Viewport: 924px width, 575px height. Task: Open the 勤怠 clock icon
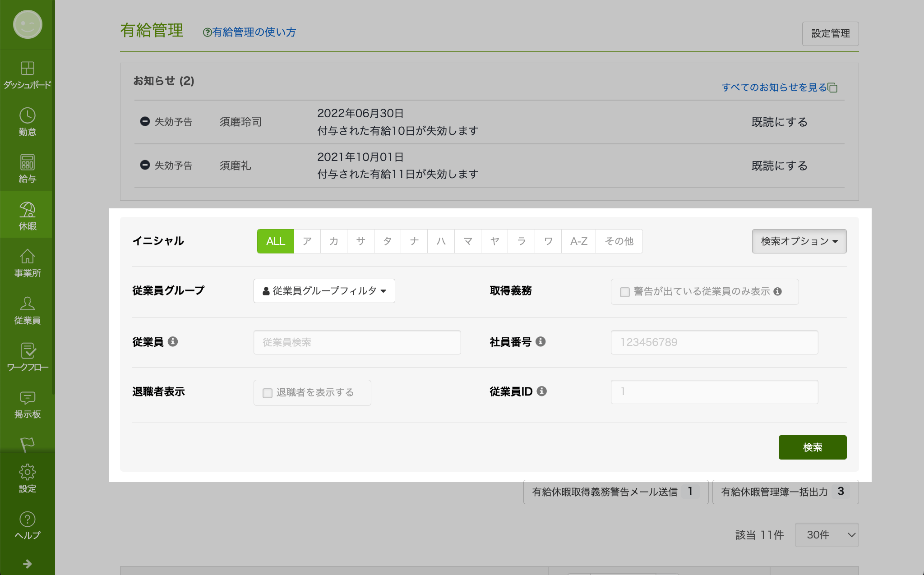point(28,115)
